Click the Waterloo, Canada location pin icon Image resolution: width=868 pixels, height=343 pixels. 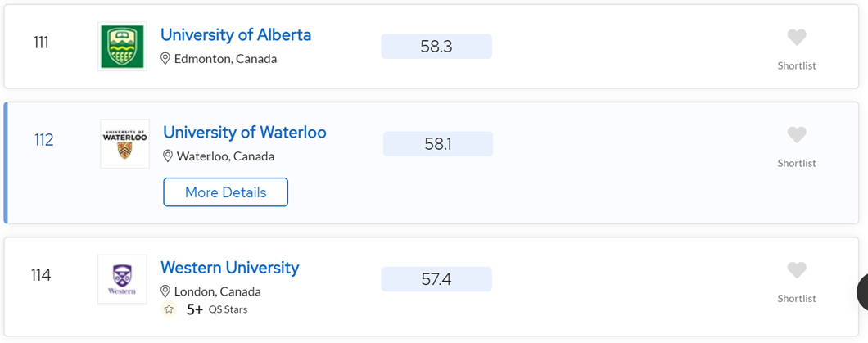168,156
